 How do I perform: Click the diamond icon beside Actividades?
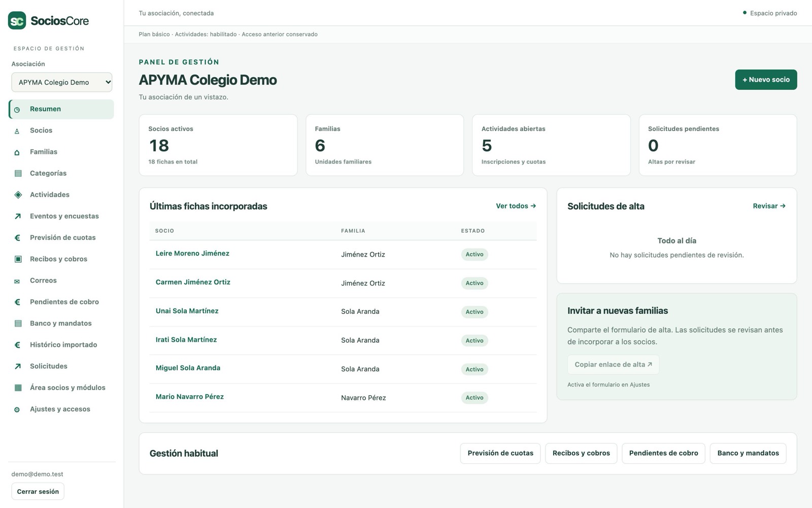click(x=18, y=195)
